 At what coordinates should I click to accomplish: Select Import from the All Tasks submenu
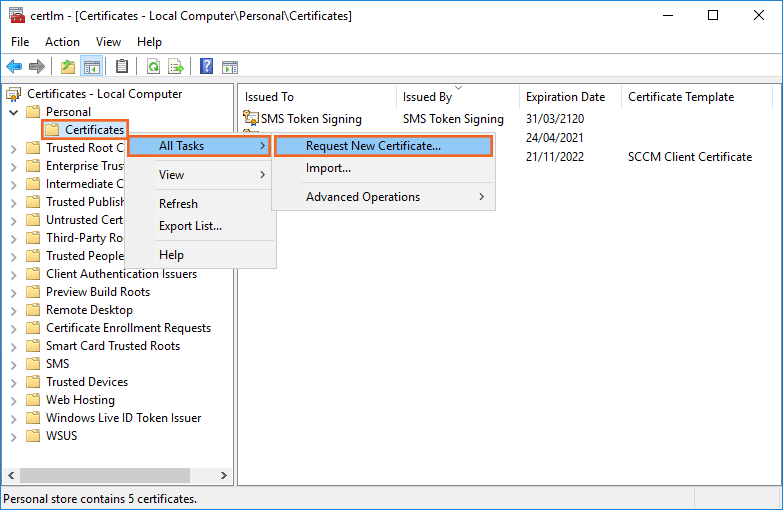(328, 168)
